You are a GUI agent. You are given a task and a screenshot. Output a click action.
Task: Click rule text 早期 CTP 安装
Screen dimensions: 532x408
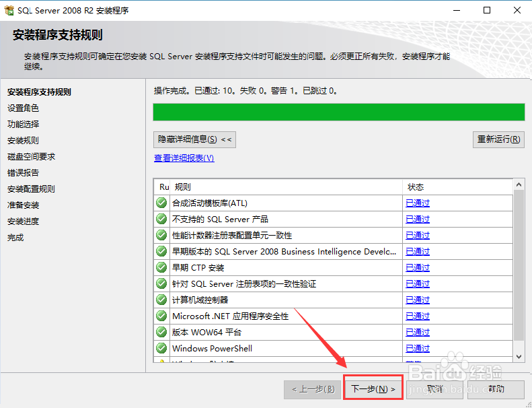[198, 268]
